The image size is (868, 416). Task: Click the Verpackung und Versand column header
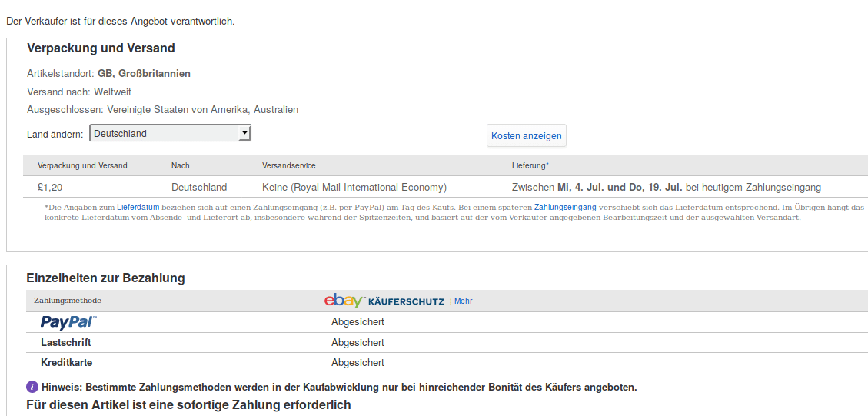pyautogui.click(x=82, y=165)
